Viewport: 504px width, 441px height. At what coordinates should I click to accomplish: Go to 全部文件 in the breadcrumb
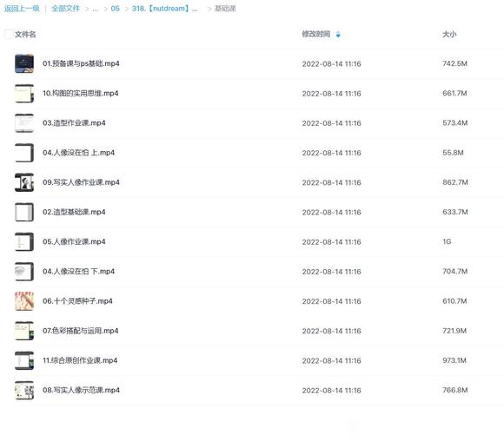tap(66, 9)
